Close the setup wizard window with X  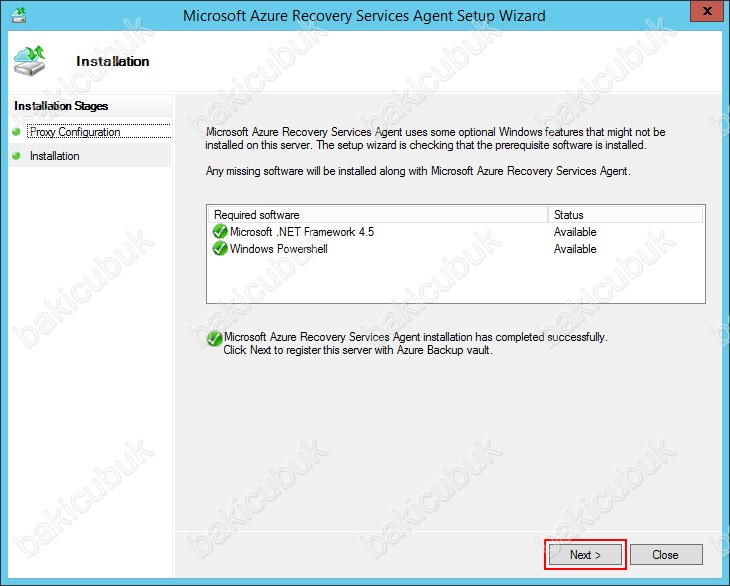707,10
